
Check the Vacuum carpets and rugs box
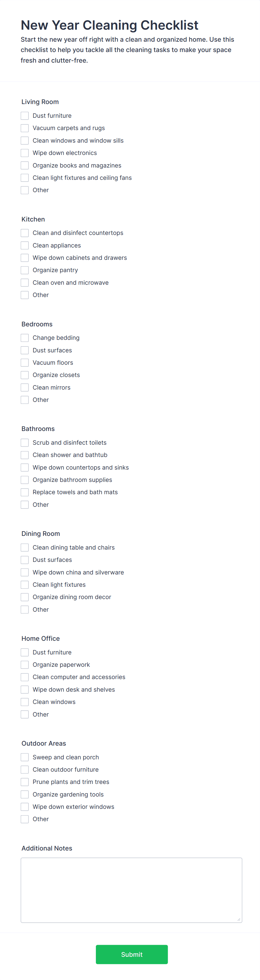click(25, 128)
